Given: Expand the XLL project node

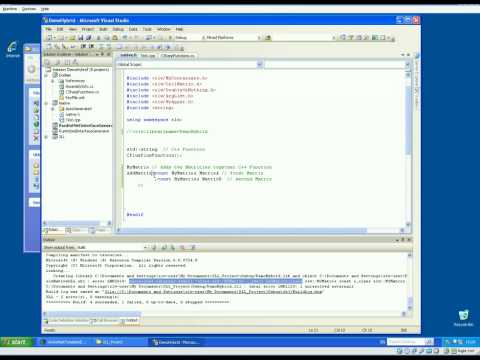Looking at the screenshot, I should 46,137.
